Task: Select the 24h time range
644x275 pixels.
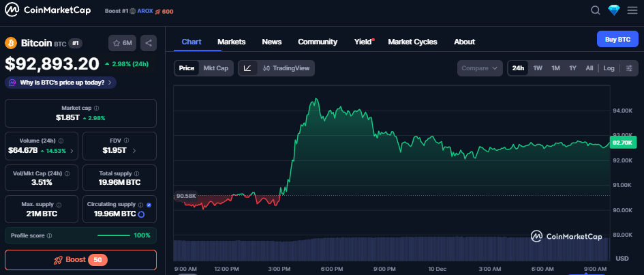Action: (518, 68)
